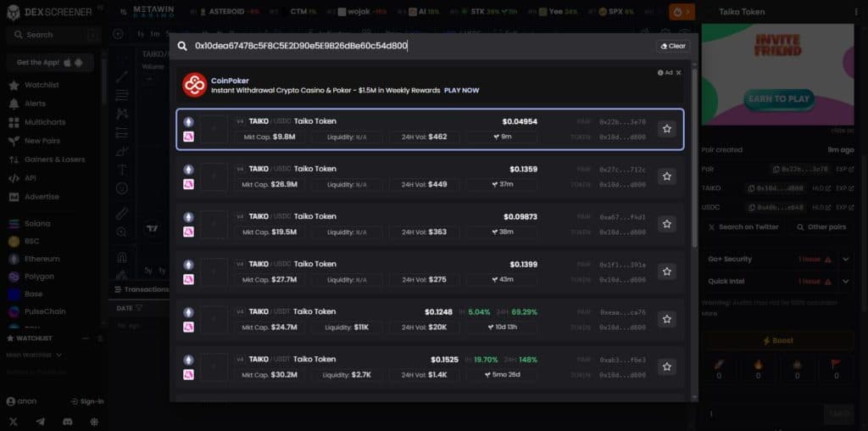This screenshot has width=868, height=431.
Task: Select the Solana chain
Action: (x=37, y=224)
